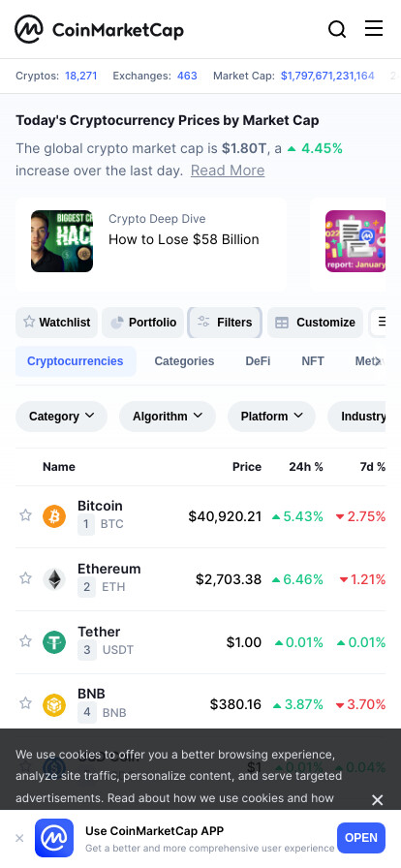
Task: Open the Filters button
Action: (225, 323)
